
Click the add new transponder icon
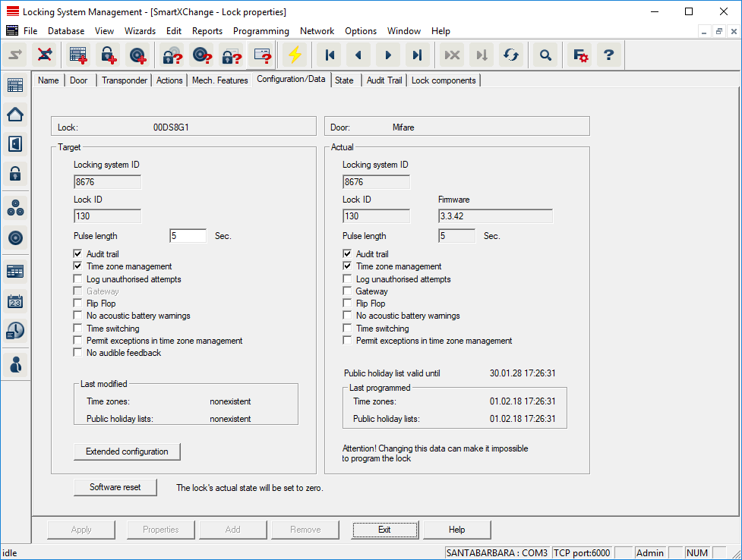tap(137, 55)
